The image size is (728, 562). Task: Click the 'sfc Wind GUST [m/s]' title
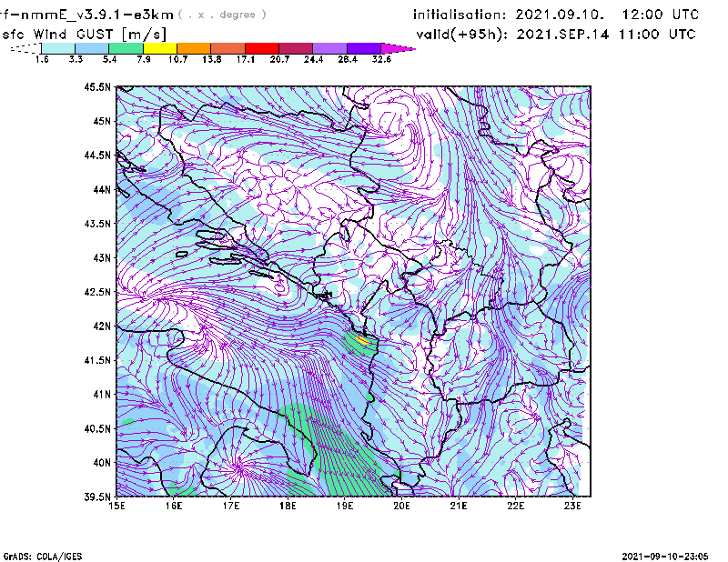pyautogui.click(x=84, y=35)
